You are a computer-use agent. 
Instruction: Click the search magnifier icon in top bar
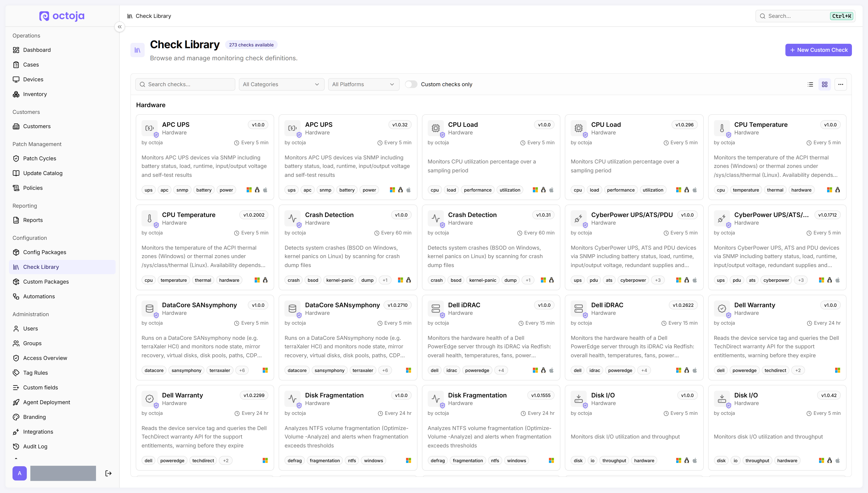(762, 16)
